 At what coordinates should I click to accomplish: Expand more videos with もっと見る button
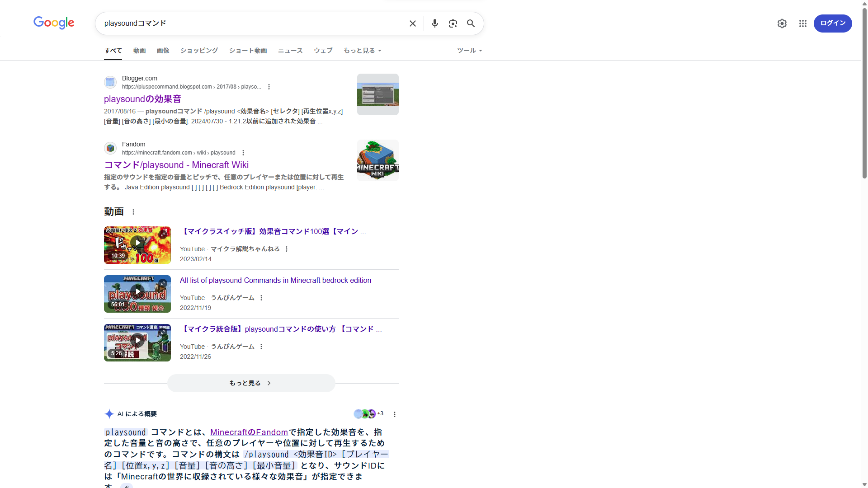(x=251, y=383)
